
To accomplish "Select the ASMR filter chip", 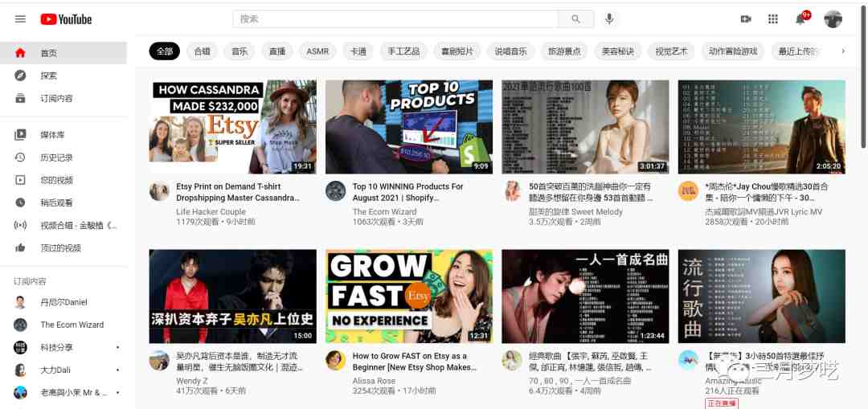I will click(317, 51).
